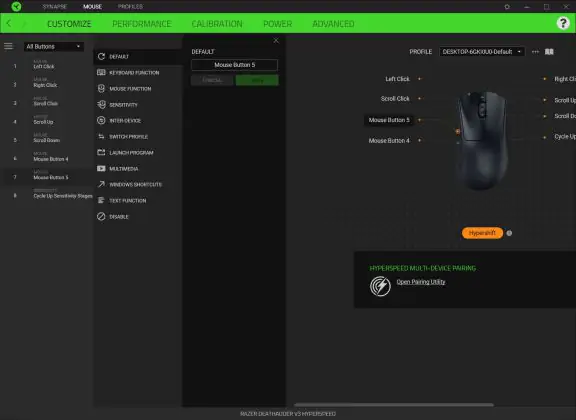This screenshot has width=576, height=420.
Task: Click the Mouse Function mouse icon
Action: tap(101, 89)
